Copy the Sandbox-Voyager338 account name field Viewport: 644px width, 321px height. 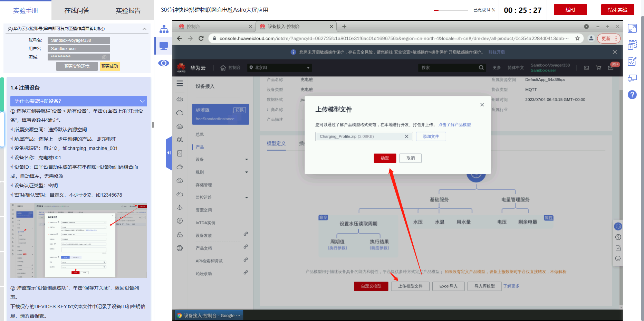[79, 40]
